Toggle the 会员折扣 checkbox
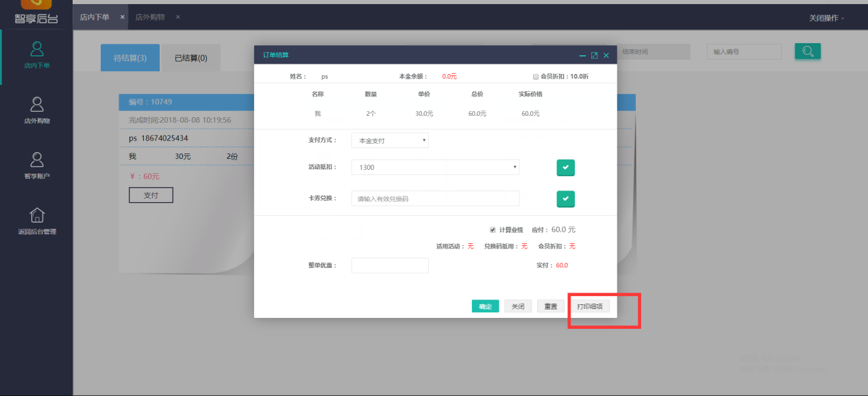The height and width of the screenshot is (396, 868). click(x=536, y=77)
